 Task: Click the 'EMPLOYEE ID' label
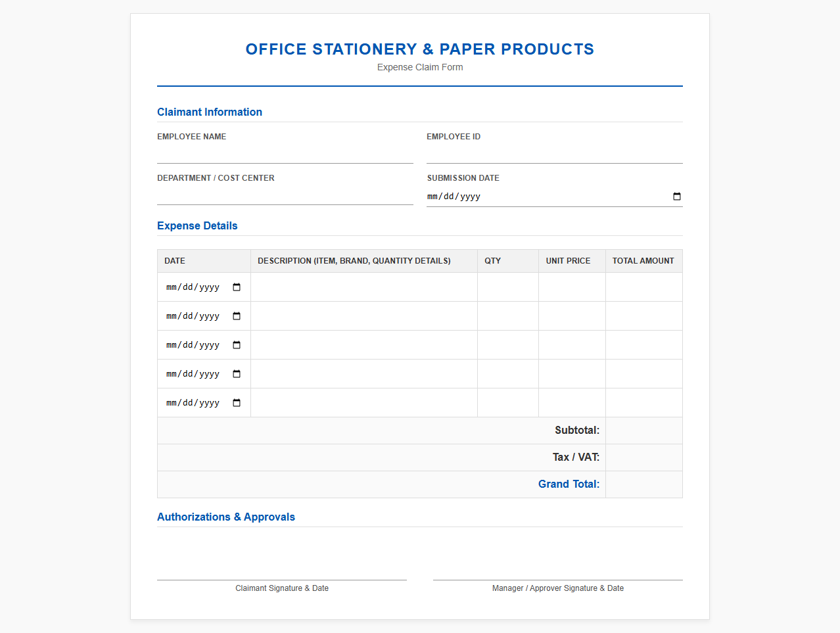click(454, 137)
